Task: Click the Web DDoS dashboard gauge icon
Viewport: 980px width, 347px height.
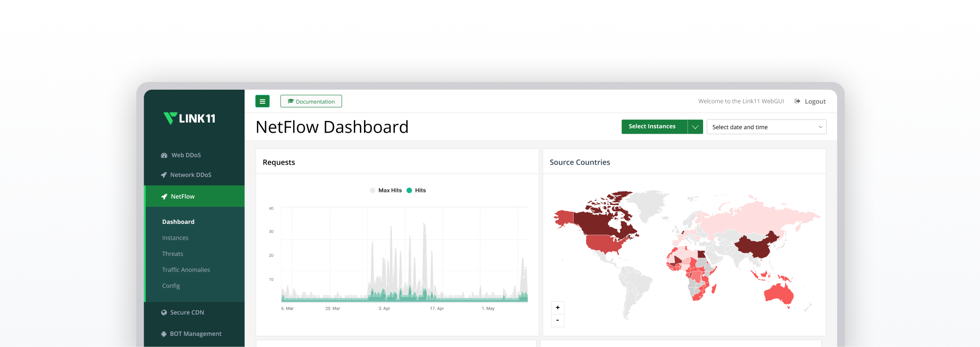Action: (x=164, y=156)
